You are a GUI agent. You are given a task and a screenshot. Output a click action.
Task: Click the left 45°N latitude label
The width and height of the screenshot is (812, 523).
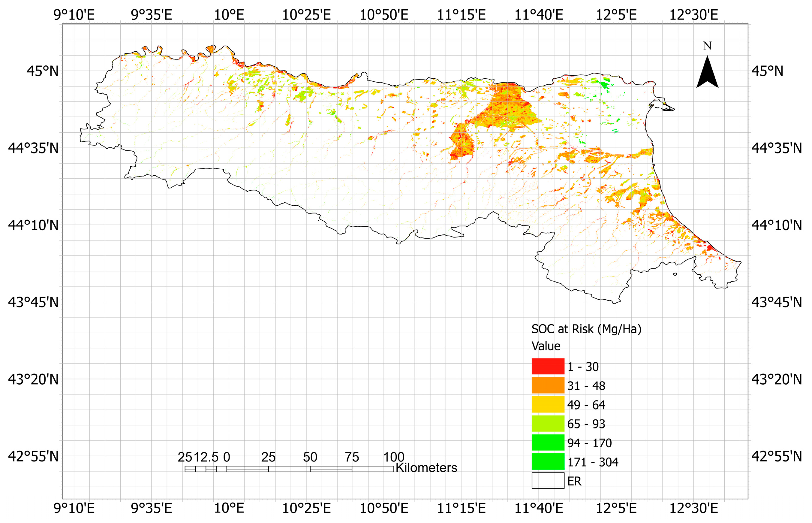point(42,71)
